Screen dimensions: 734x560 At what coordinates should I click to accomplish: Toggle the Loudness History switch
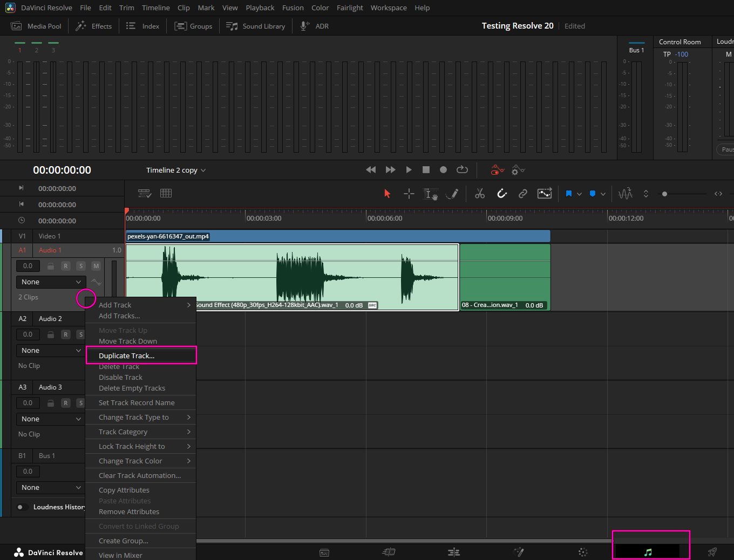[x=23, y=507]
